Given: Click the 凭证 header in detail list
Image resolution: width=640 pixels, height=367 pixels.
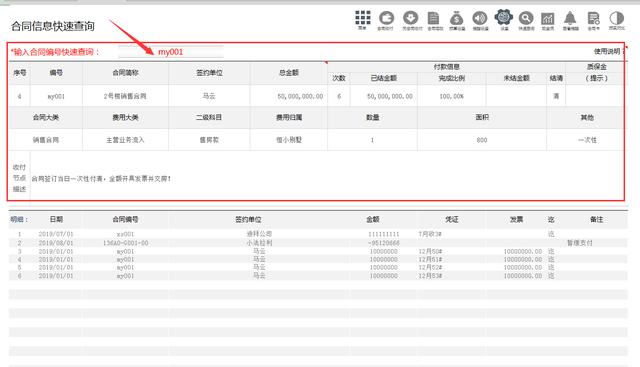Looking at the screenshot, I should (451, 219).
